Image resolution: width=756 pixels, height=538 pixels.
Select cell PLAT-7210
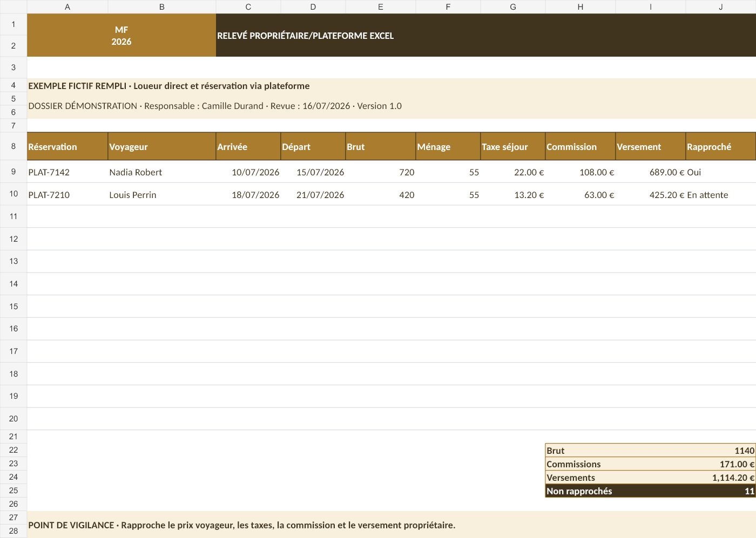tap(67, 195)
